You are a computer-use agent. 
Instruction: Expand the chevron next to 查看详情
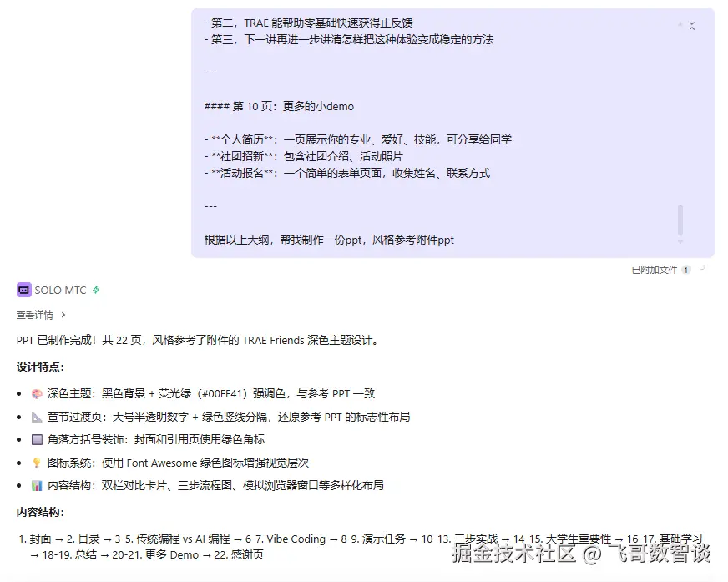(63, 315)
